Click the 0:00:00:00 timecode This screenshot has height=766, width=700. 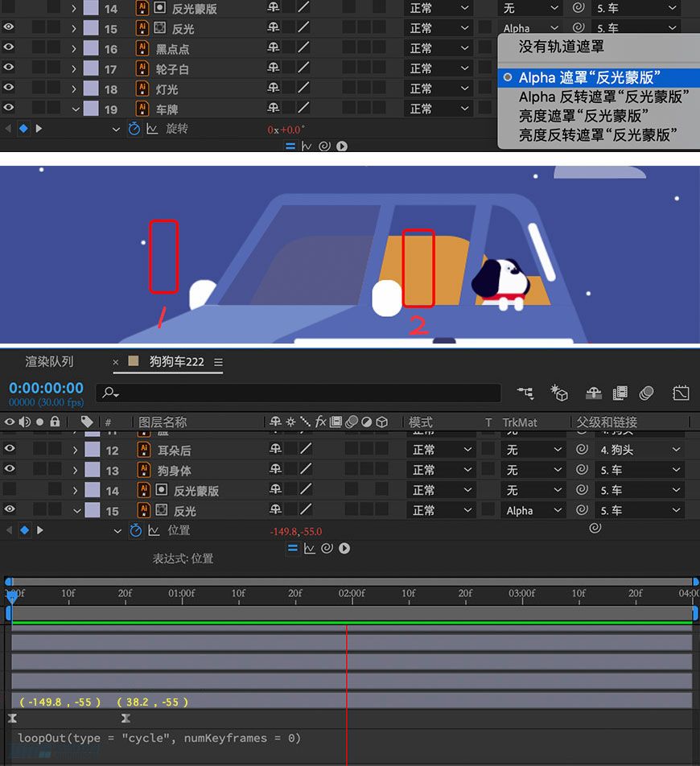pos(47,388)
